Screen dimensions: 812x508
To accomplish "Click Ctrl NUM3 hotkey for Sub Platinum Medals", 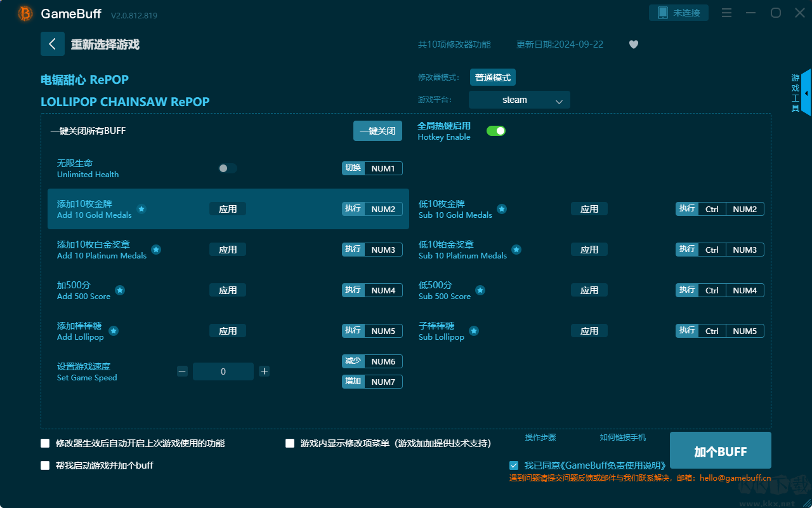I will (x=731, y=250).
